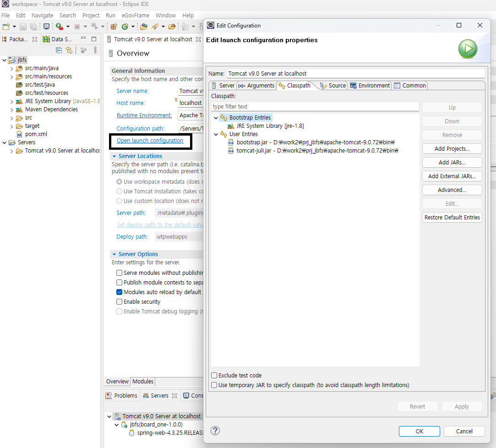Tick Exclude test code checkbox

[x=214, y=376]
